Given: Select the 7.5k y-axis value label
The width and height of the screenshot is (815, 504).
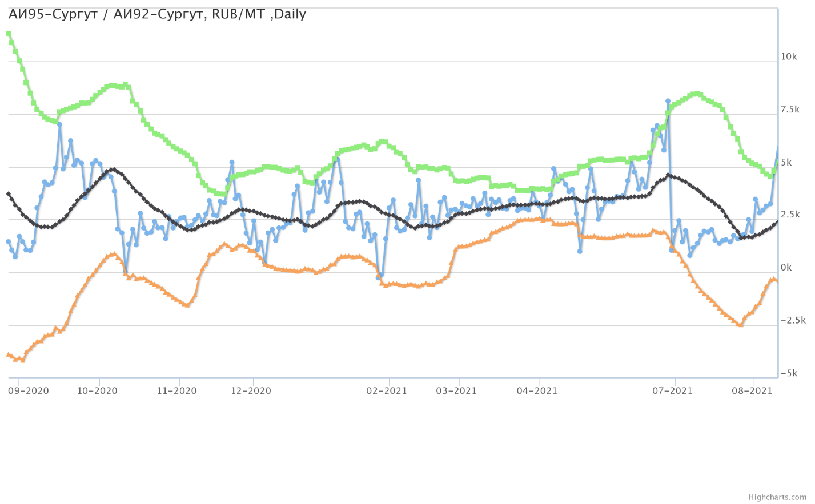Looking at the screenshot, I should tap(790, 110).
